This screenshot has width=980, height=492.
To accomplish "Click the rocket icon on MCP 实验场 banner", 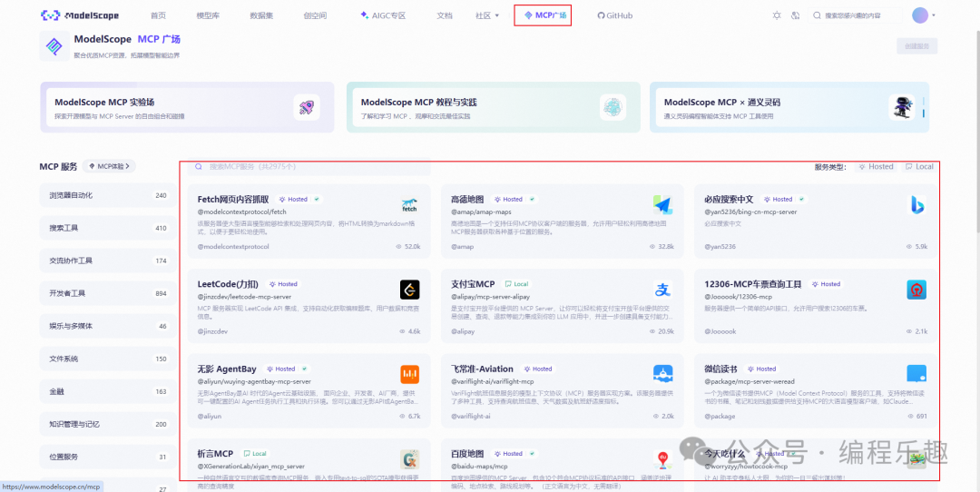I will coord(307,107).
